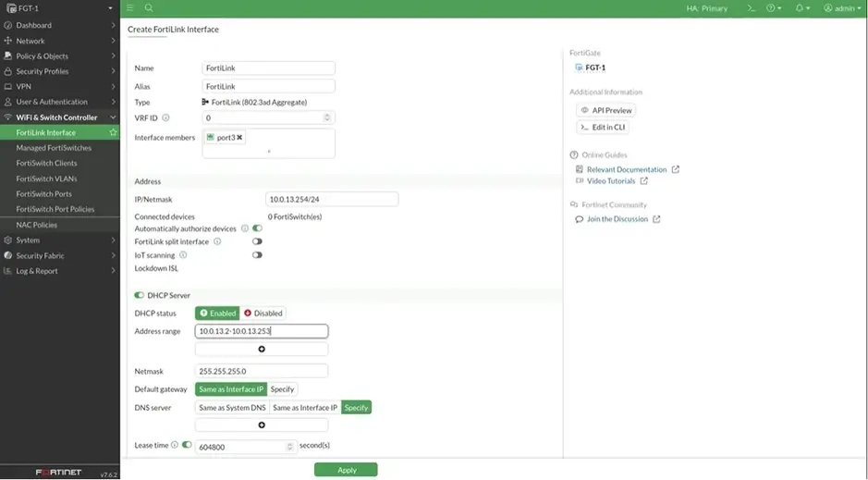Select Same as System DNS option
The image size is (868, 480).
pos(232,408)
